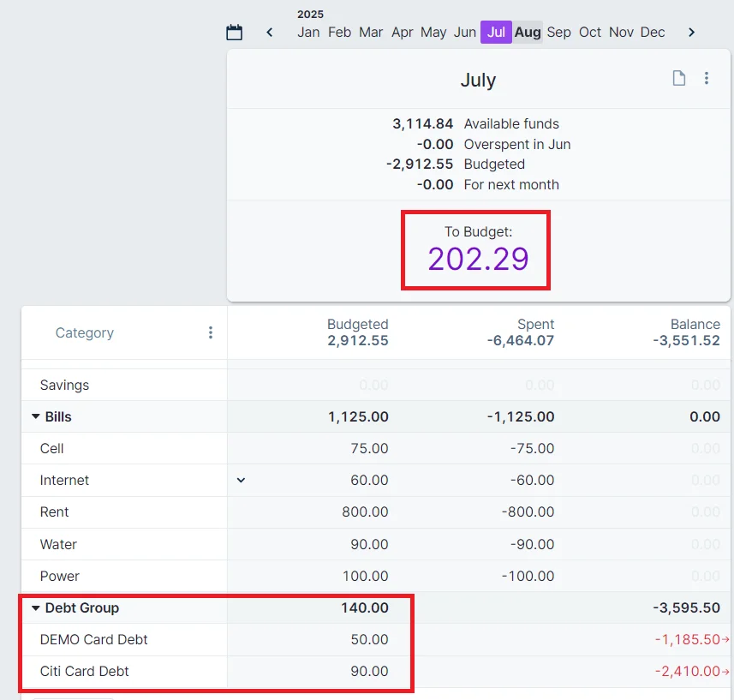The height and width of the screenshot is (700, 734).
Task: Open Category column options menu
Action: pos(211,332)
